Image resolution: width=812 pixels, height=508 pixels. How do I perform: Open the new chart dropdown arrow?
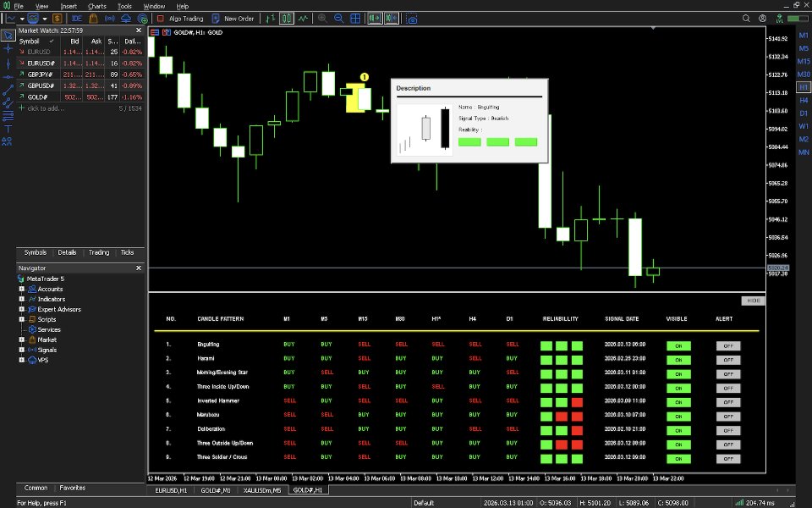(22, 18)
